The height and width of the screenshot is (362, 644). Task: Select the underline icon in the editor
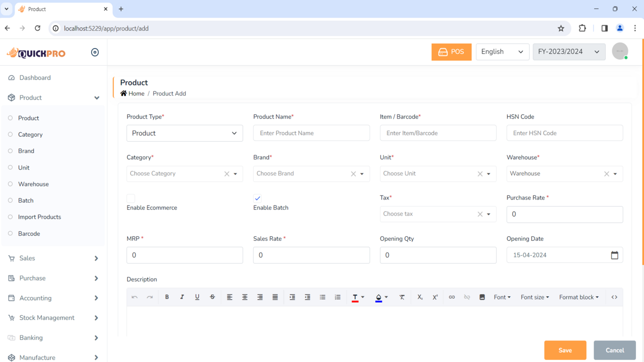pyautogui.click(x=197, y=297)
